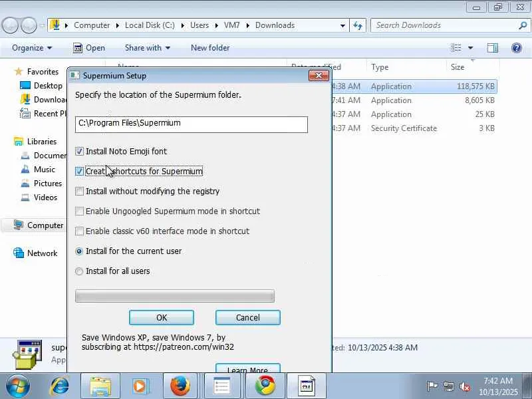Enable Install without modifying the registry
532x399 pixels.
point(79,192)
